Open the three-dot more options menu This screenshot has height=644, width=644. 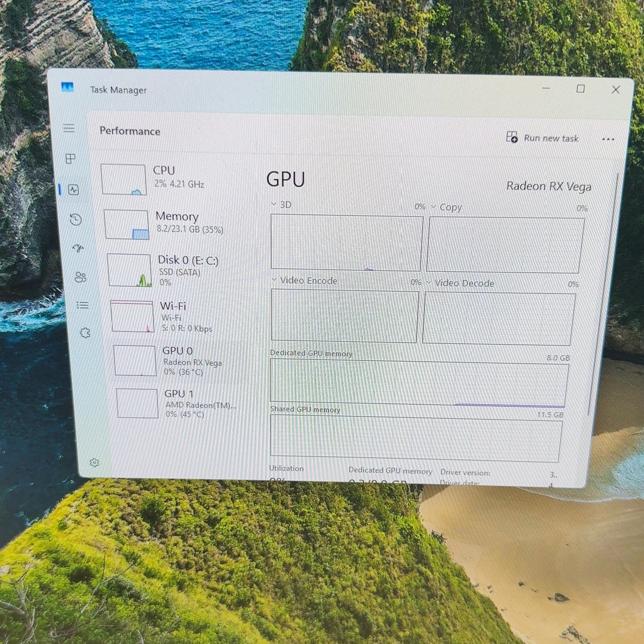[608, 139]
